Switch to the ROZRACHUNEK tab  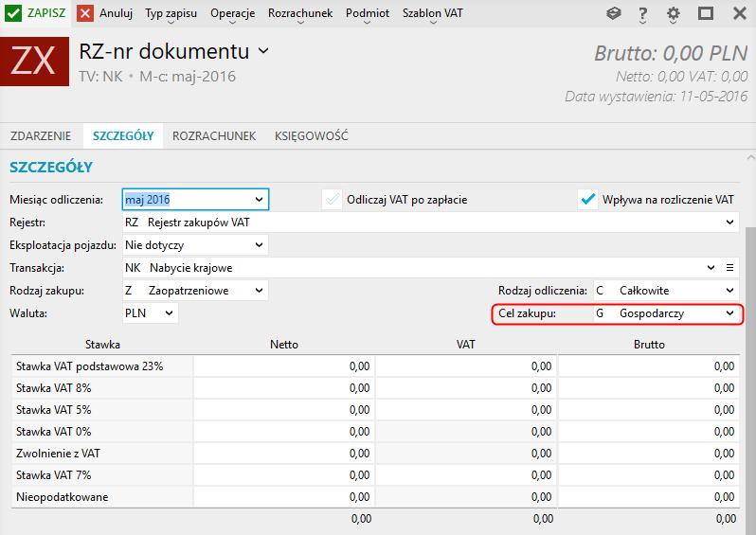(214, 136)
